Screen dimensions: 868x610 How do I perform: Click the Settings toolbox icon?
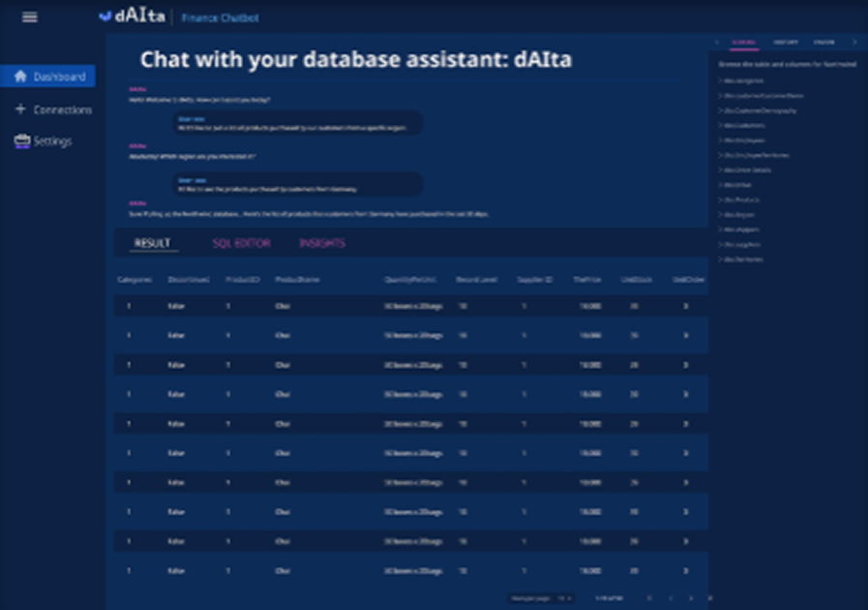coord(21,140)
